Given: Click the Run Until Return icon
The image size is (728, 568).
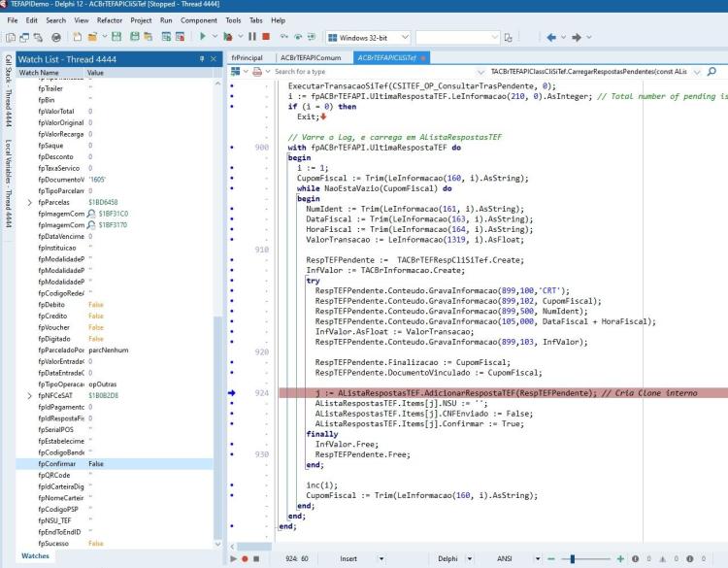Looking at the screenshot, I should tap(311, 37).
